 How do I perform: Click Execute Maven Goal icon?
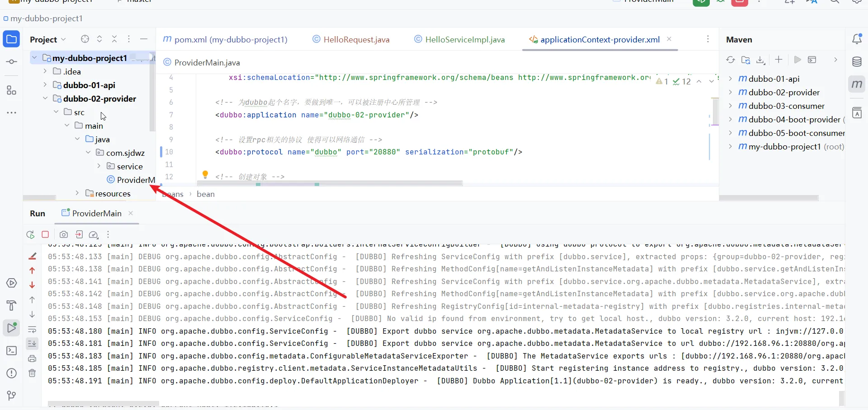812,60
